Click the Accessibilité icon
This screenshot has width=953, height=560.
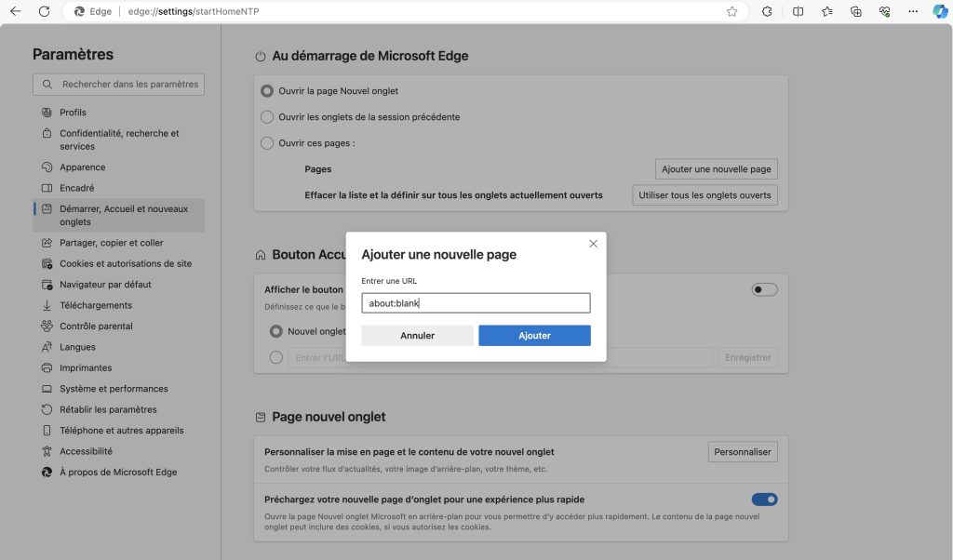tap(47, 451)
